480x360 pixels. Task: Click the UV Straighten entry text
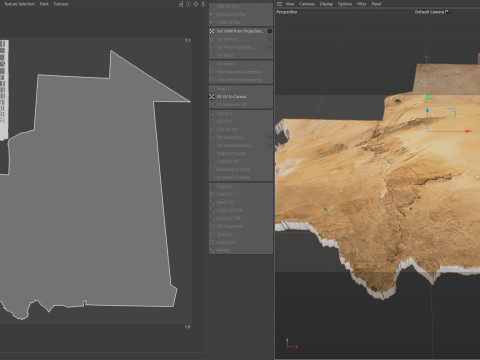coord(230,137)
